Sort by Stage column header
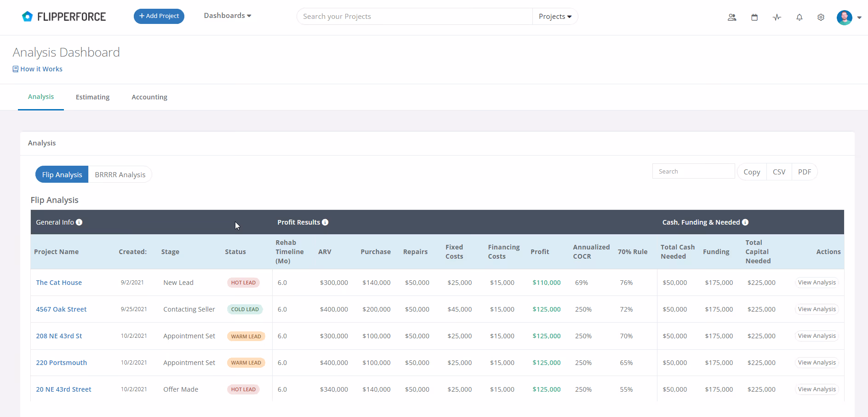Screen dimensions: 868x417 (x=170, y=252)
